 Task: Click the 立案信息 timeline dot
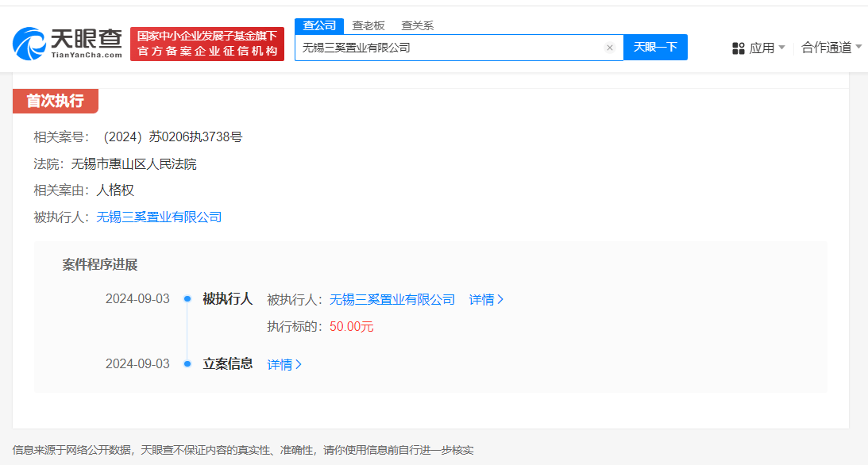187,363
